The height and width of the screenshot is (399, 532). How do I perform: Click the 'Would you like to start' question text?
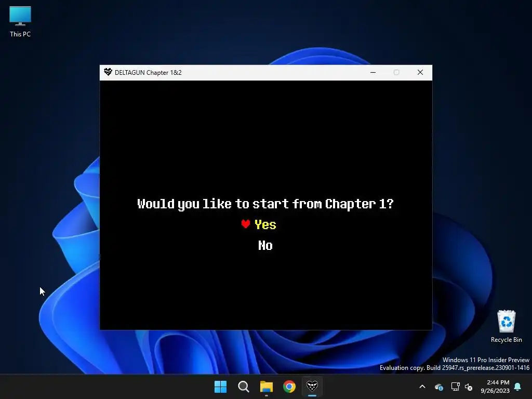click(265, 204)
